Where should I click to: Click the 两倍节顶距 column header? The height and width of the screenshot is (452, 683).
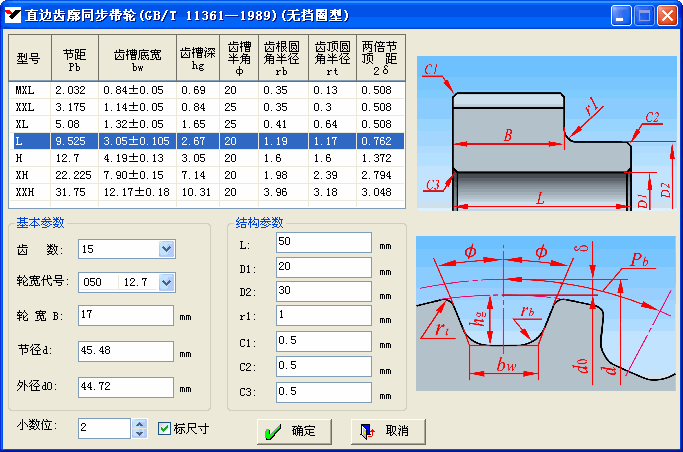click(x=381, y=58)
